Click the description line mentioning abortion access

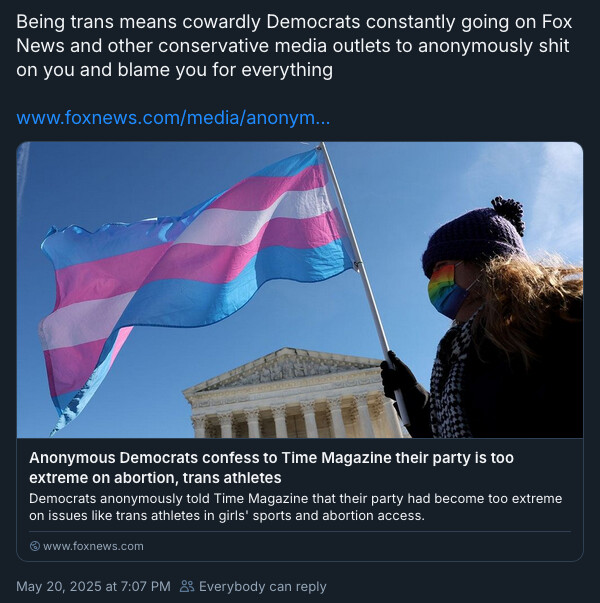(x=227, y=515)
